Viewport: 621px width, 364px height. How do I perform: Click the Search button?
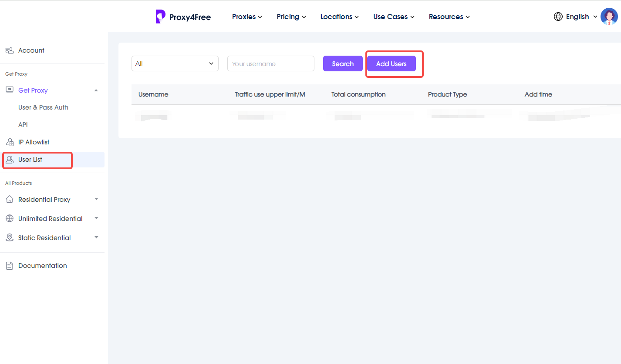point(343,63)
